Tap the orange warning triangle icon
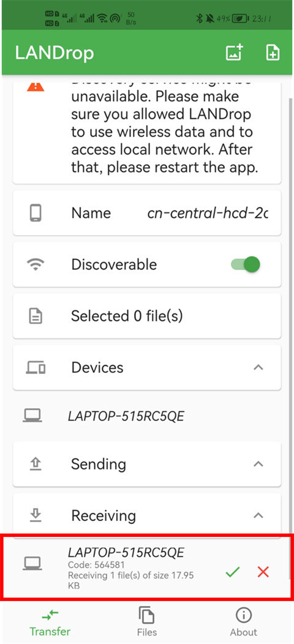This screenshot has width=294, height=644. tap(36, 86)
